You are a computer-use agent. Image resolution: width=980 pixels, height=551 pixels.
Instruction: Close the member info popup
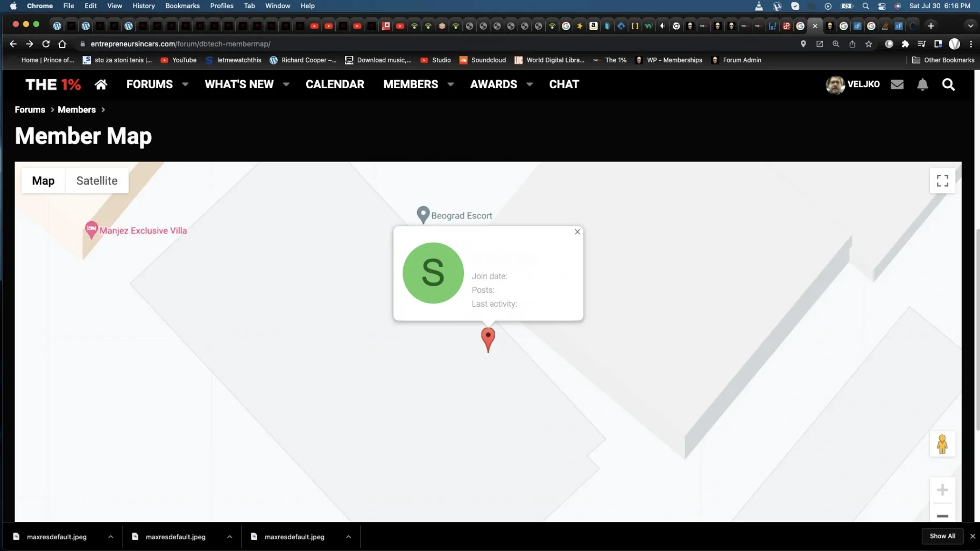coord(577,232)
